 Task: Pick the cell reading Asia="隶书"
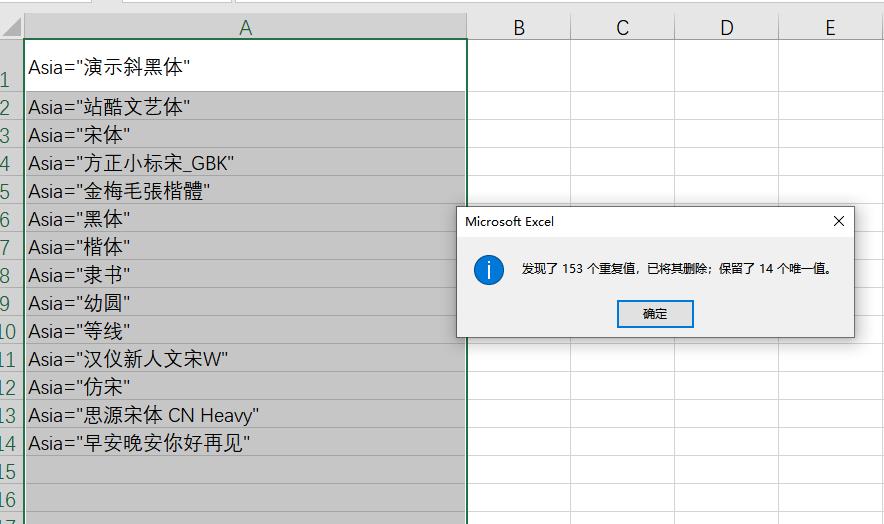pyautogui.click(x=245, y=275)
